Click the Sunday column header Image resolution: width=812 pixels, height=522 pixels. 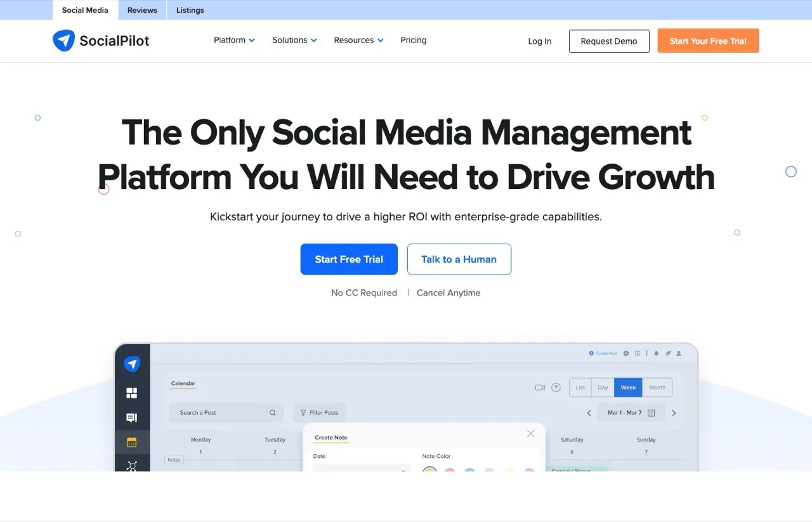coord(646,440)
